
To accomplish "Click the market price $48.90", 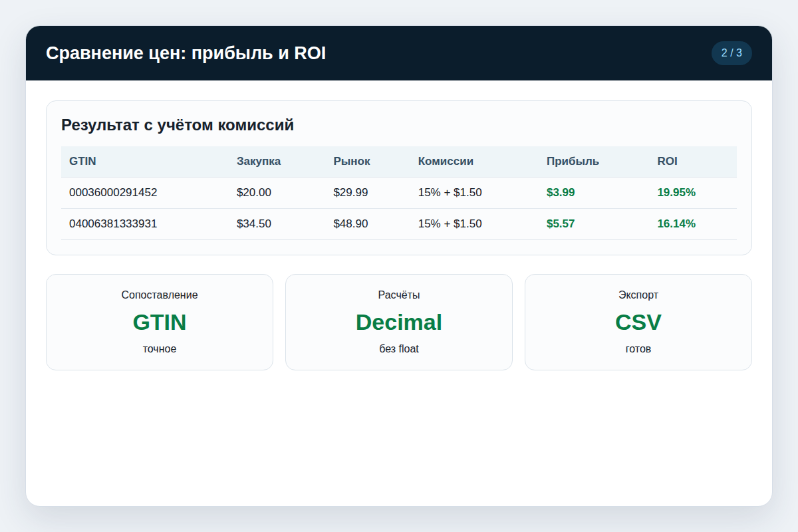I will click(x=351, y=224).
